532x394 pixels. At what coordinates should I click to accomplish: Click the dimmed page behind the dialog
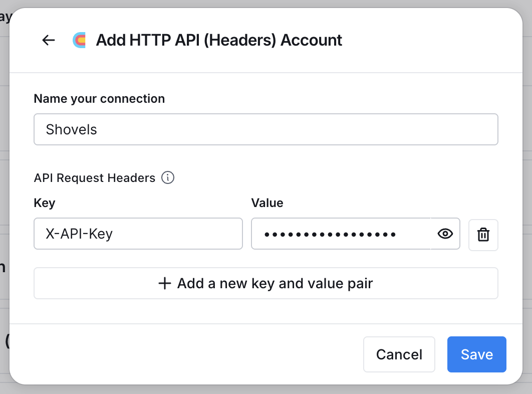tap(4, 204)
